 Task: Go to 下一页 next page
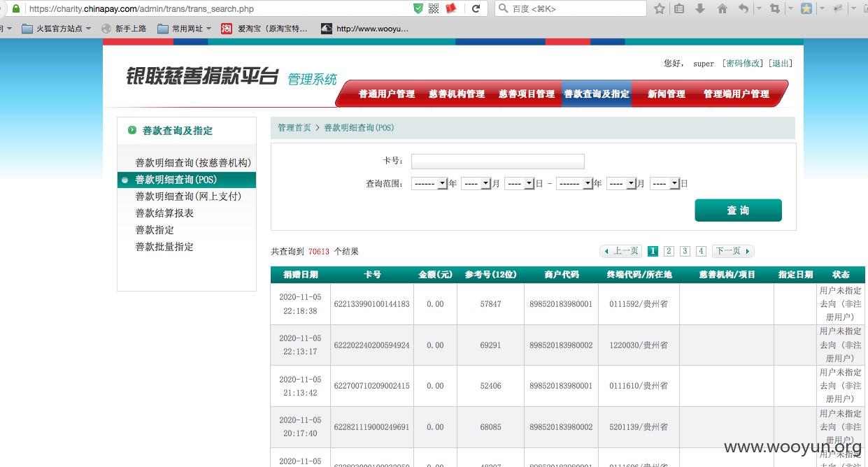(733, 251)
